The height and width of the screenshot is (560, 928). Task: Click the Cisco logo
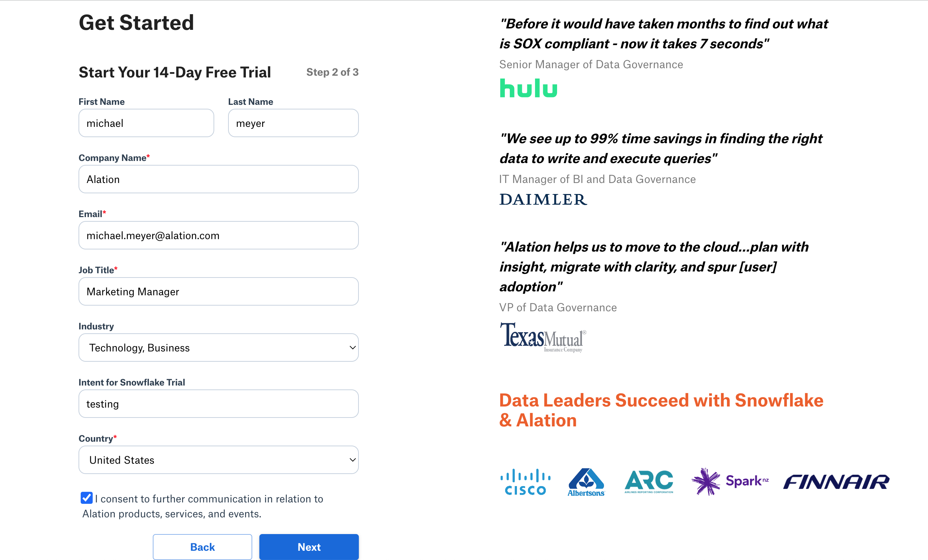point(525,482)
